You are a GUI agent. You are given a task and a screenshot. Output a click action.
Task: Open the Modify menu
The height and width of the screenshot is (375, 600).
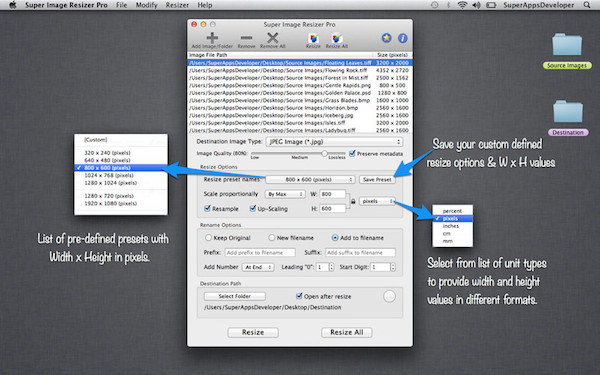click(147, 5)
